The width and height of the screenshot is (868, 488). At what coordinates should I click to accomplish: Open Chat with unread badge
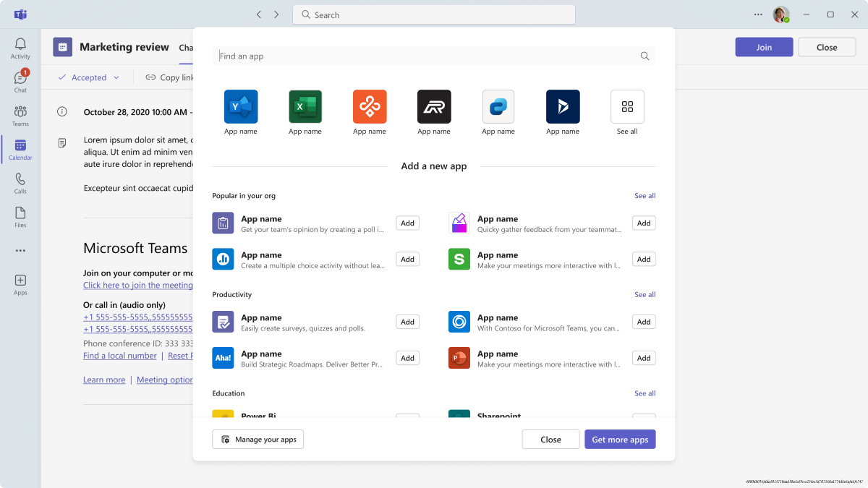pos(20,82)
